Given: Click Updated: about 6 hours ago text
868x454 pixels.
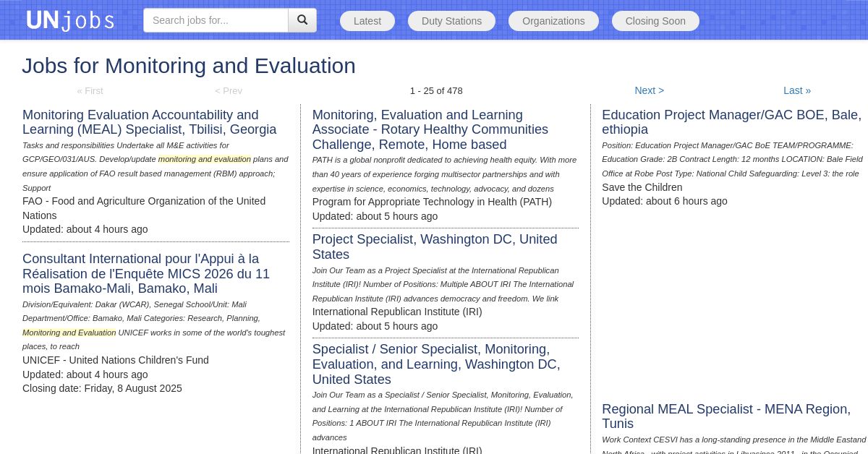Looking at the screenshot, I should [665, 201].
